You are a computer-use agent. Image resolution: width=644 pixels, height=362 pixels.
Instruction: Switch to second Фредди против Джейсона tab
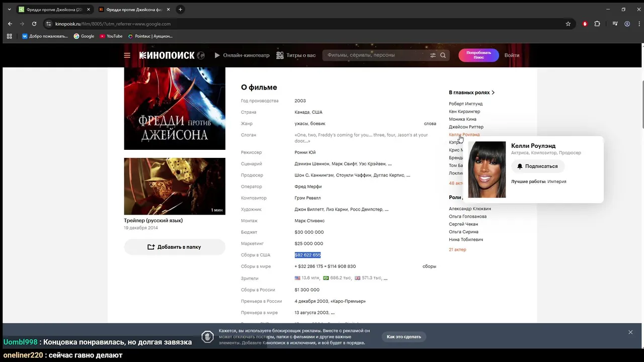point(134,10)
